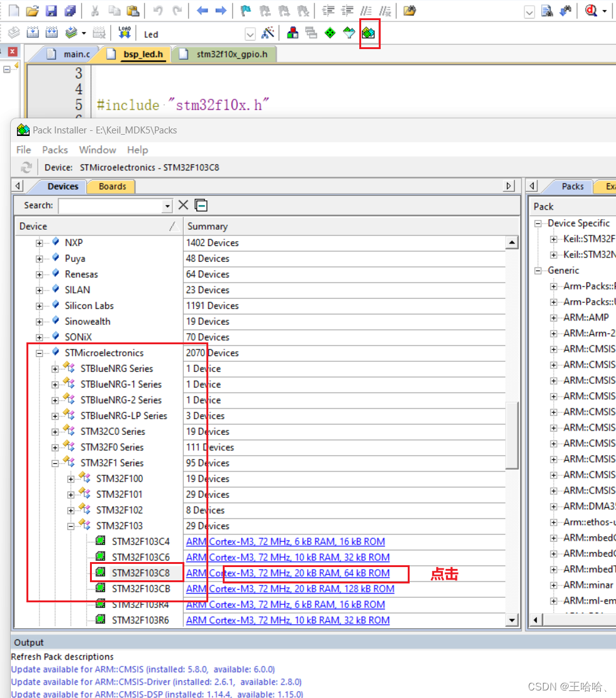Collapse the STM32F103 node
The image size is (616, 698).
[70, 526]
